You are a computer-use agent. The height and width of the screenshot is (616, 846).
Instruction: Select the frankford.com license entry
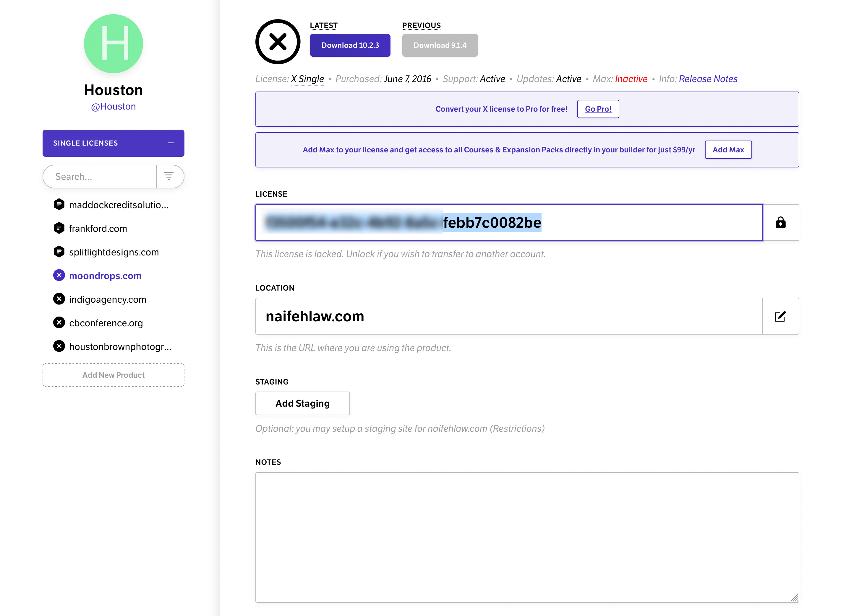pos(98,228)
